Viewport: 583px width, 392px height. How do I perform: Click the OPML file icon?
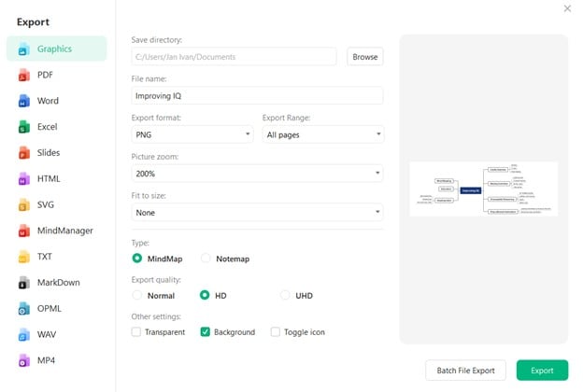pos(23,309)
